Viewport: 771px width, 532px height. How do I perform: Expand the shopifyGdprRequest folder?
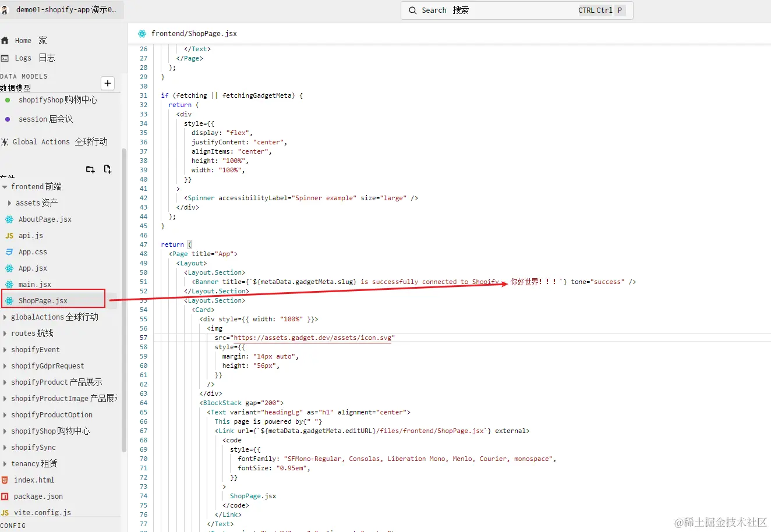(x=5, y=366)
